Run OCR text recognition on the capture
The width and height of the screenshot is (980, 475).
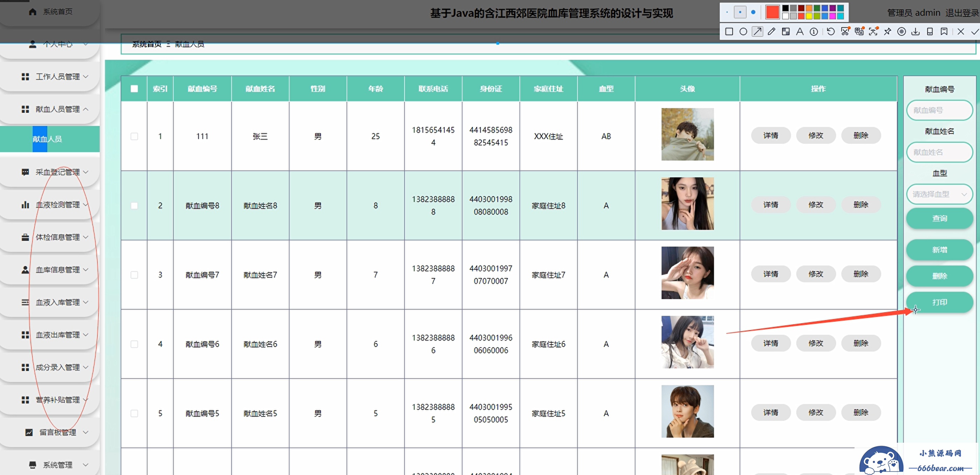coord(873,31)
